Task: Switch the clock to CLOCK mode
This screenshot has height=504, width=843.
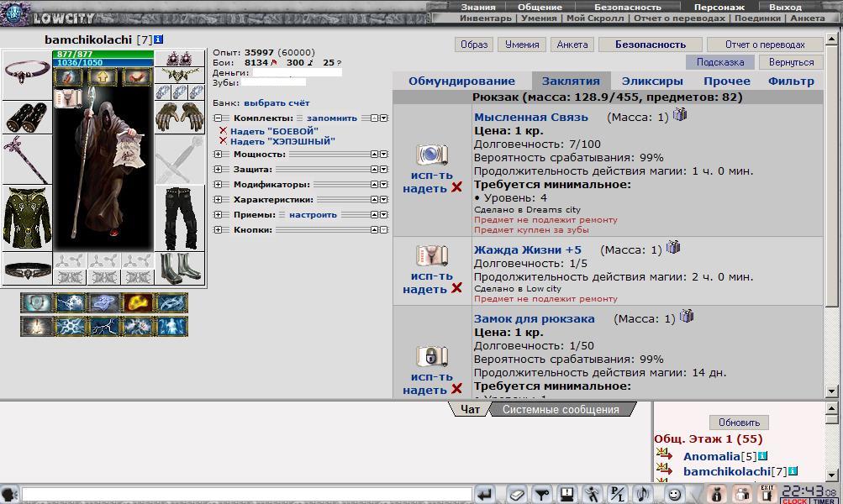Action: click(794, 501)
